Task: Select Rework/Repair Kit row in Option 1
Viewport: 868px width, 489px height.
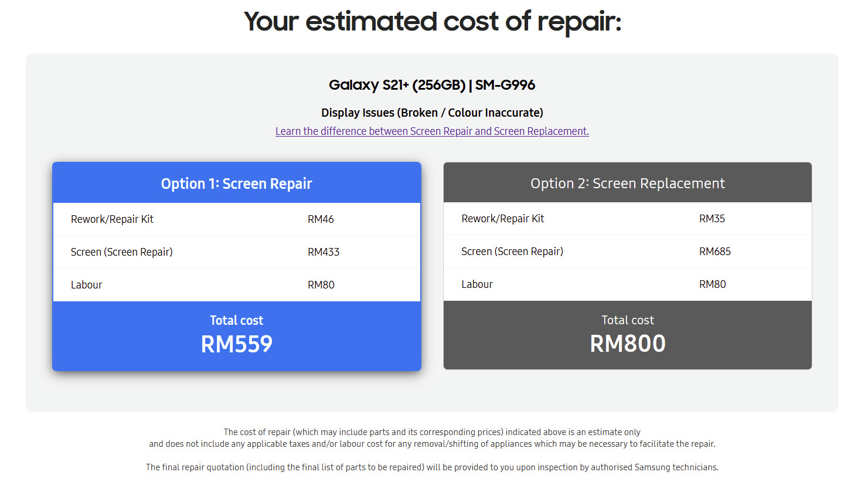Action: (x=237, y=219)
